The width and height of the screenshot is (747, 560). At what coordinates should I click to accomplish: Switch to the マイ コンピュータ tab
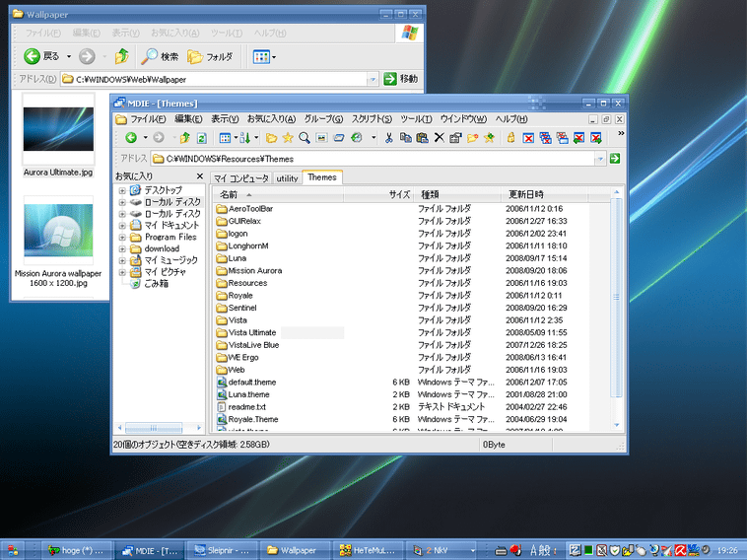tap(241, 178)
